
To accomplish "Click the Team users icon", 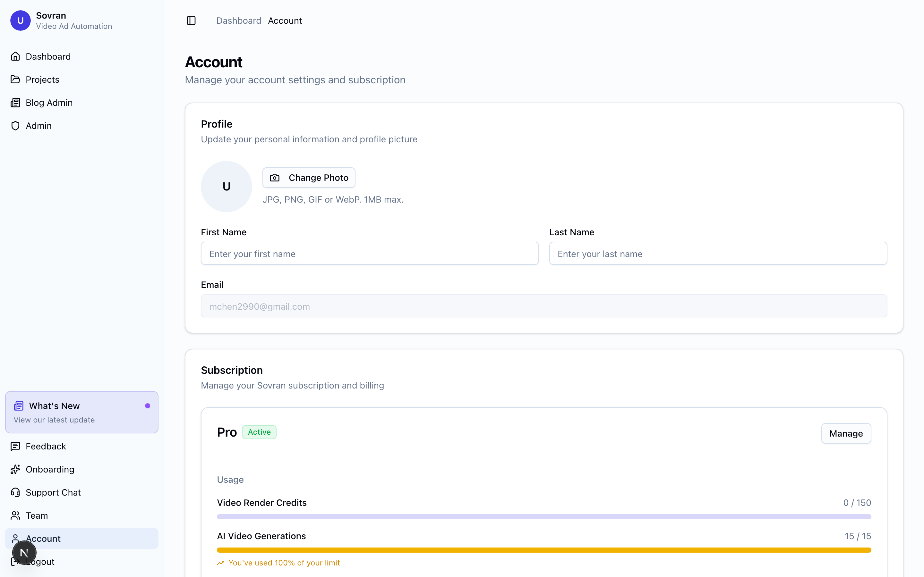I will point(15,515).
